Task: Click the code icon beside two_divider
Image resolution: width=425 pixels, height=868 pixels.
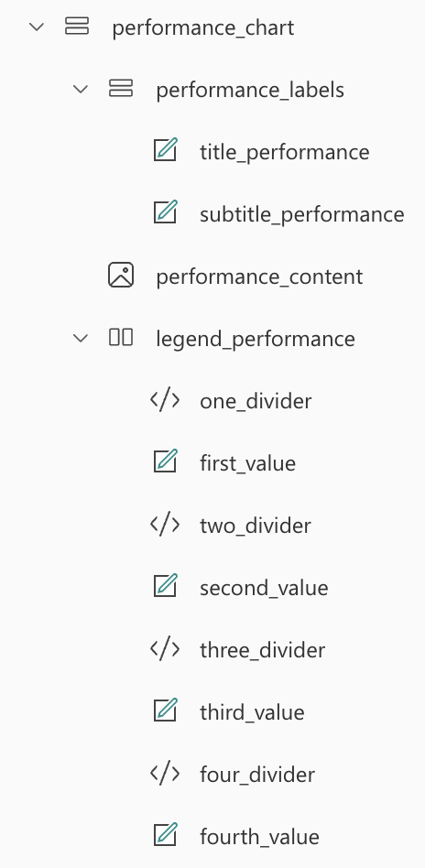Action: tap(165, 525)
